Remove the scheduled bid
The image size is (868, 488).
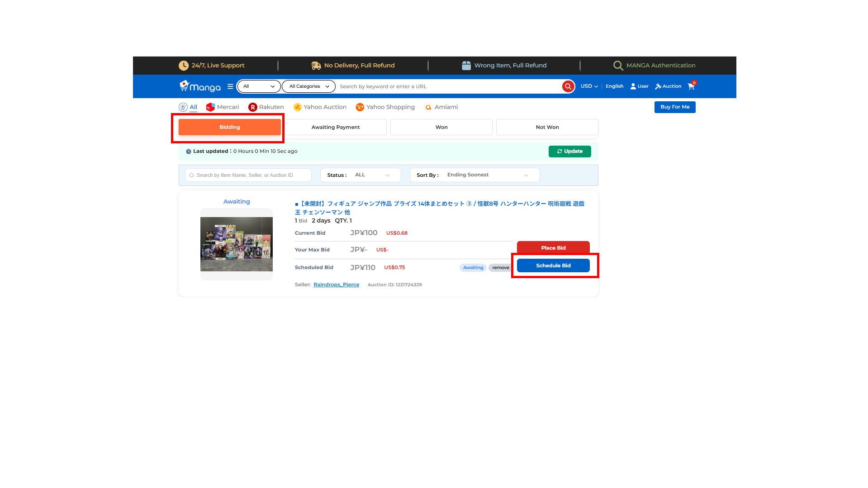coord(500,268)
